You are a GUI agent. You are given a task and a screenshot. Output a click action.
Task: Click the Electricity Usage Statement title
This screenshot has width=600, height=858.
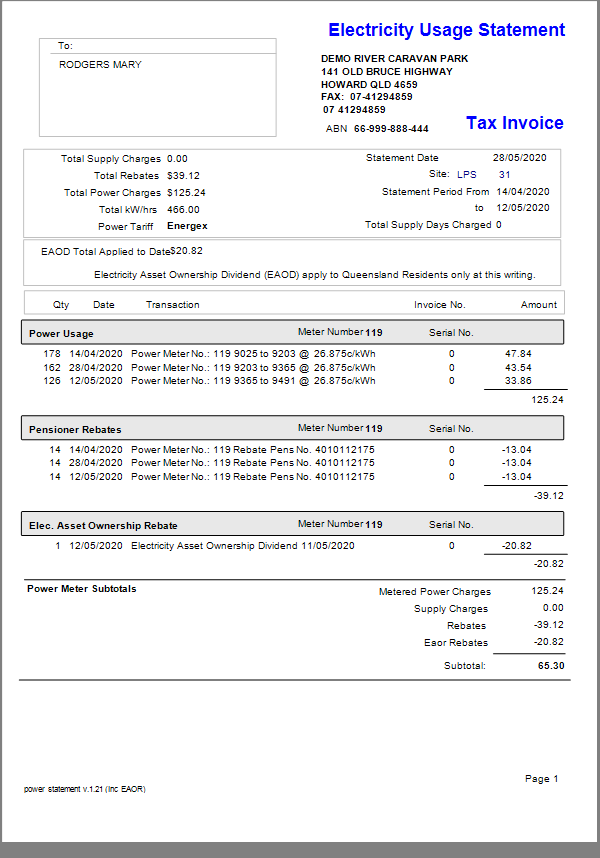coord(446,30)
